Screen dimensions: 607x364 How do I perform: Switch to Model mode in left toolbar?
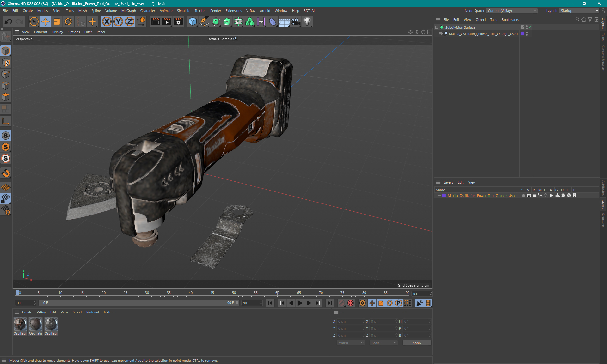(6, 51)
